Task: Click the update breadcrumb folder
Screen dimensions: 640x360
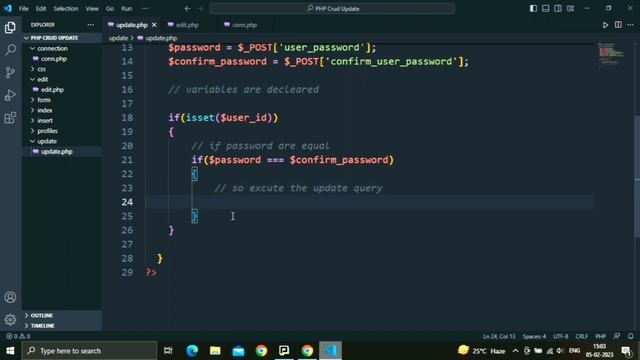Action: (118, 38)
